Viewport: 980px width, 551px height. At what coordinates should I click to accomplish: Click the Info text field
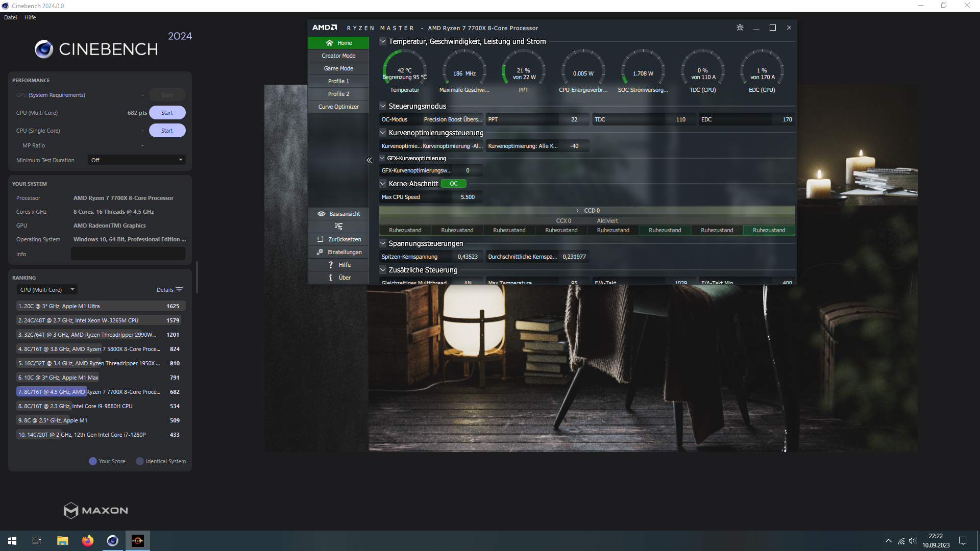point(128,254)
